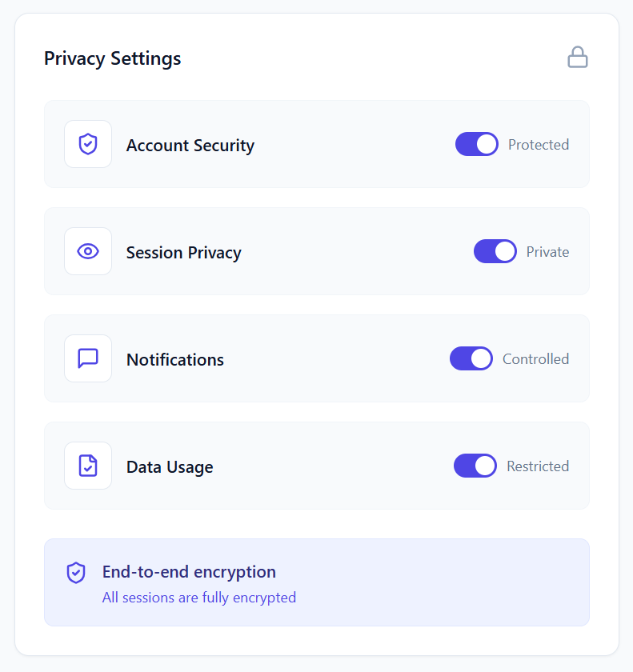
Task: Click the End-to-end encryption shield icon
Action: [x=76, y=573]
